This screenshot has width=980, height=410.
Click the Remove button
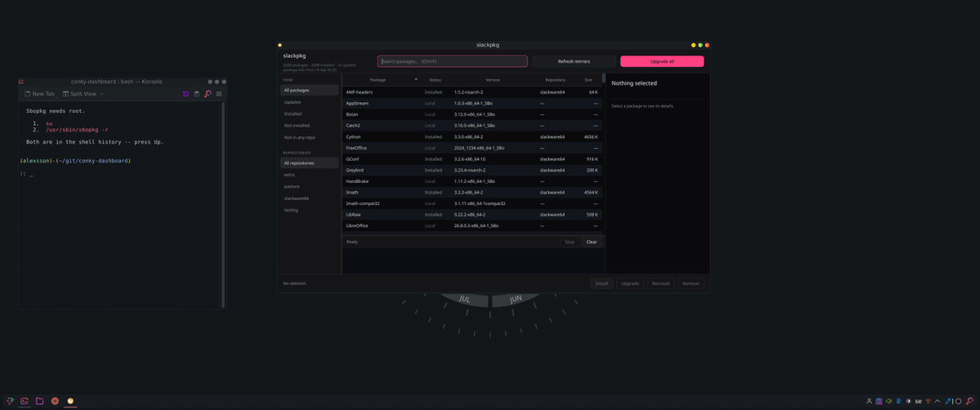click(x=691, y=283)
